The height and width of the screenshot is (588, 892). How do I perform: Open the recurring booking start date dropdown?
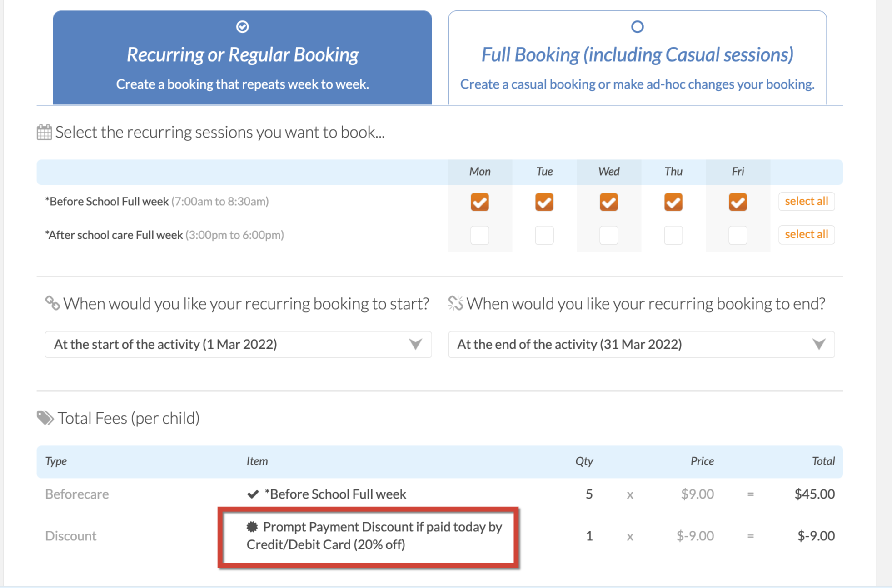[238, 344]
